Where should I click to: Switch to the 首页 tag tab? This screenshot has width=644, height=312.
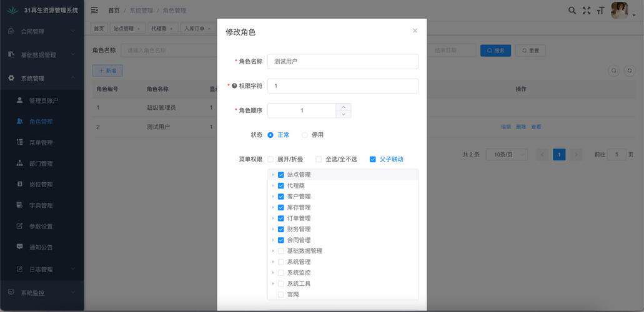99,29
